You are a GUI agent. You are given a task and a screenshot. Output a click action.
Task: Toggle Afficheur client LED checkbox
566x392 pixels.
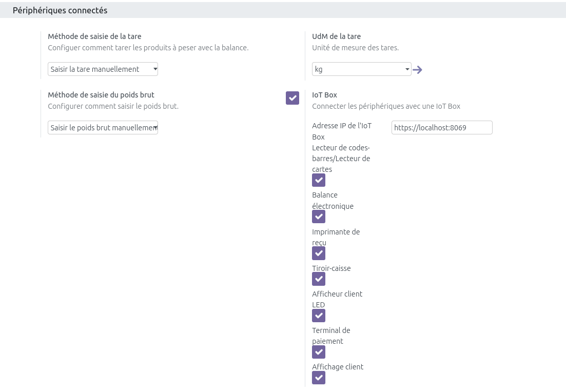coord(319,316)
